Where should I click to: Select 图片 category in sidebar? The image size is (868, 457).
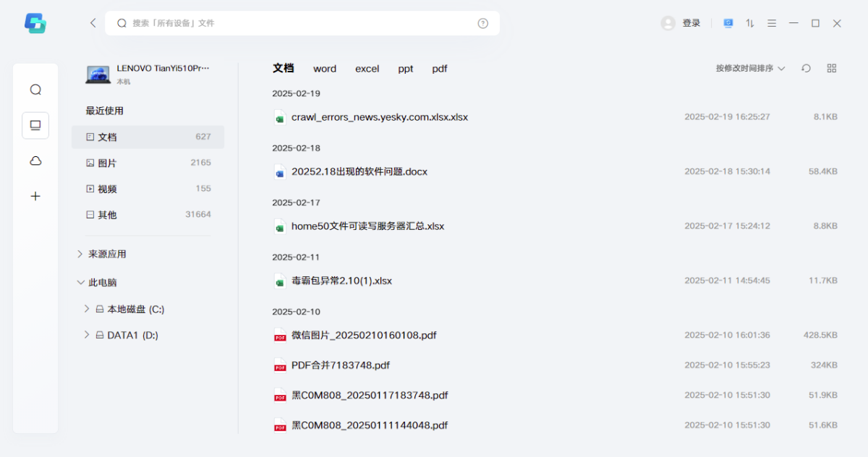point(107,163)
